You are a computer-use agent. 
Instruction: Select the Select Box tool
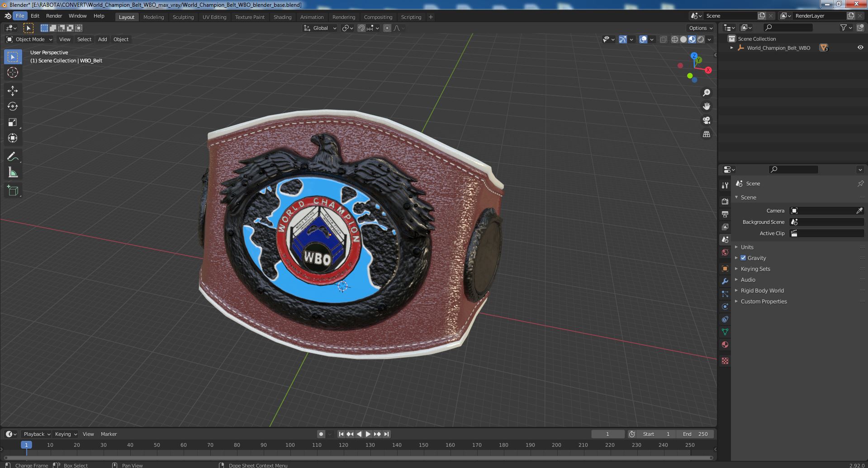pos(13,57)
